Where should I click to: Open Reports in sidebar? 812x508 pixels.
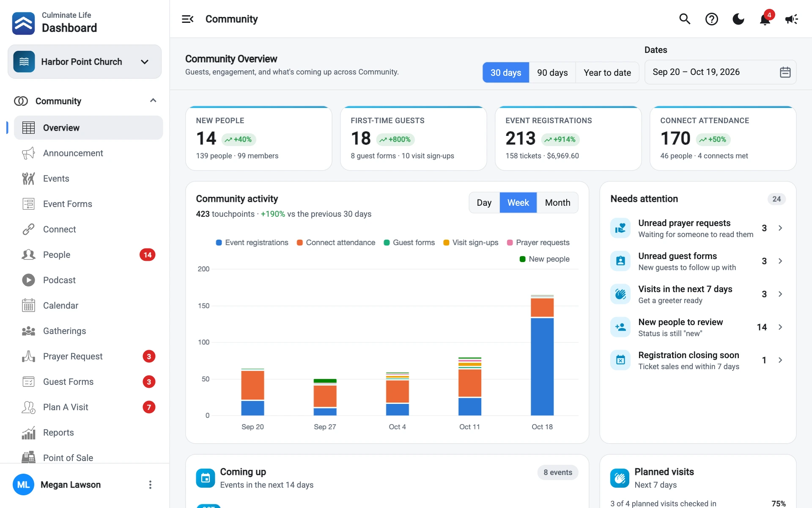click(x=88, y=433)
